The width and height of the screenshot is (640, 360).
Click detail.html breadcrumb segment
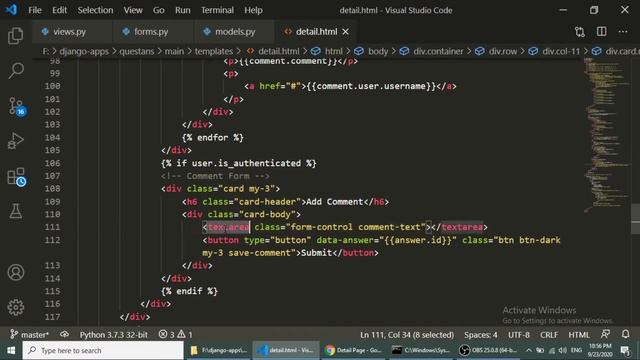(279, 51)
